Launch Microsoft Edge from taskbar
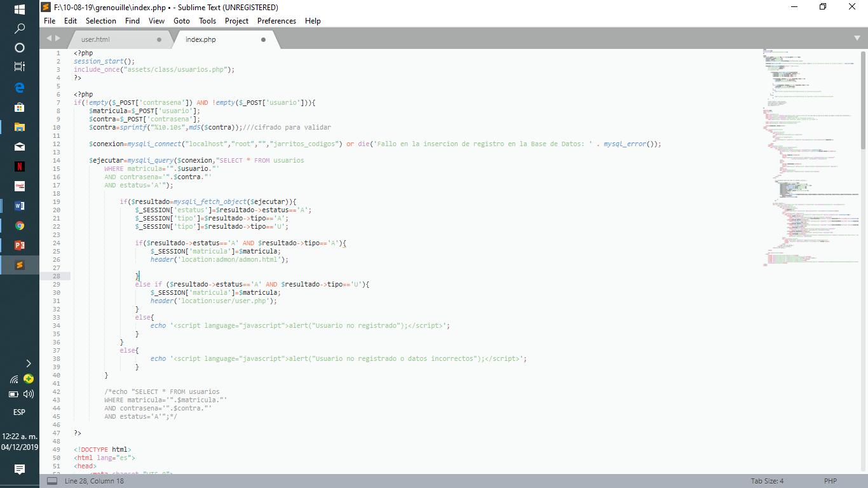 tap(19, 88)
